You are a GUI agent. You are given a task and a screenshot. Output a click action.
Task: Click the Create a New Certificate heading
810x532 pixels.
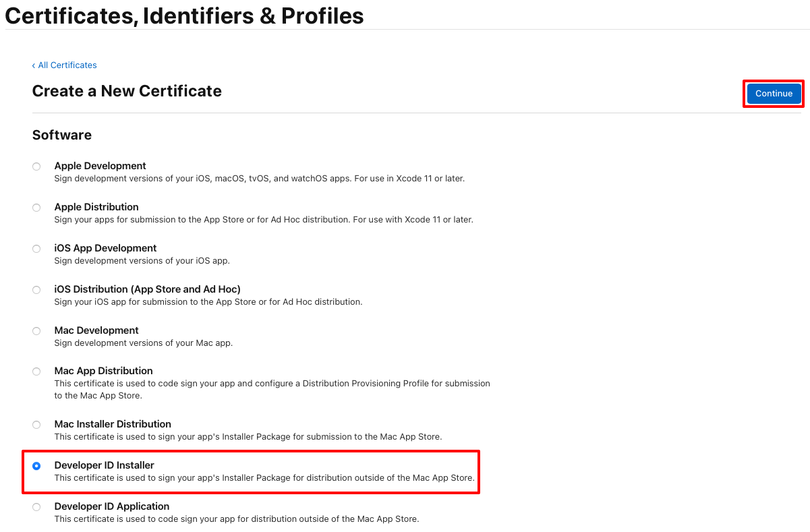point(127,91)
